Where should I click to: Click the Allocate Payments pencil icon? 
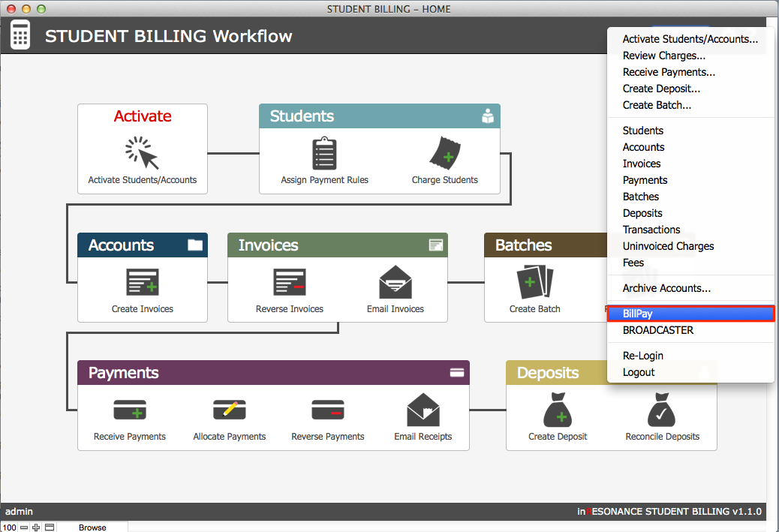pos(229,410)
